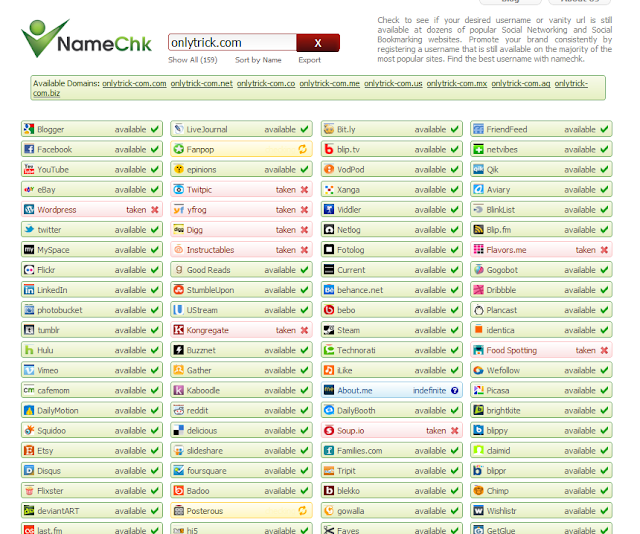Click the Vimeo icon
Image resolution: width=640 pixels, height=534 pixels.
coord(29,370)
